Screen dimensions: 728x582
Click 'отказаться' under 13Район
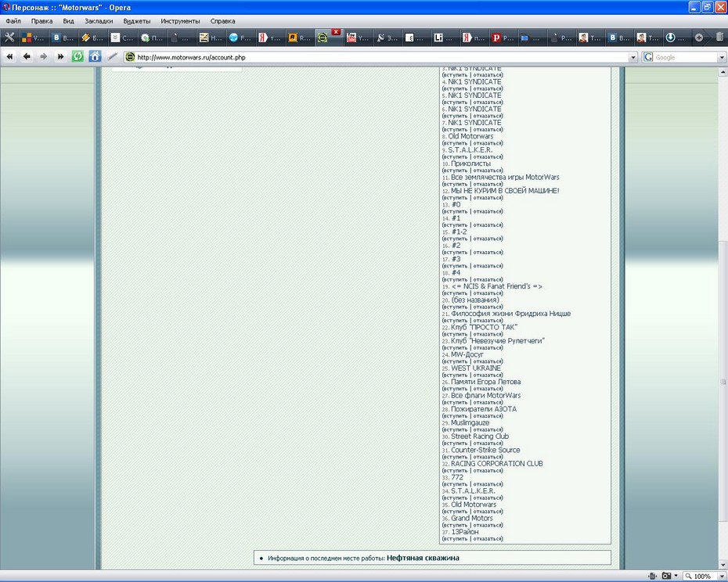point(487,539)
